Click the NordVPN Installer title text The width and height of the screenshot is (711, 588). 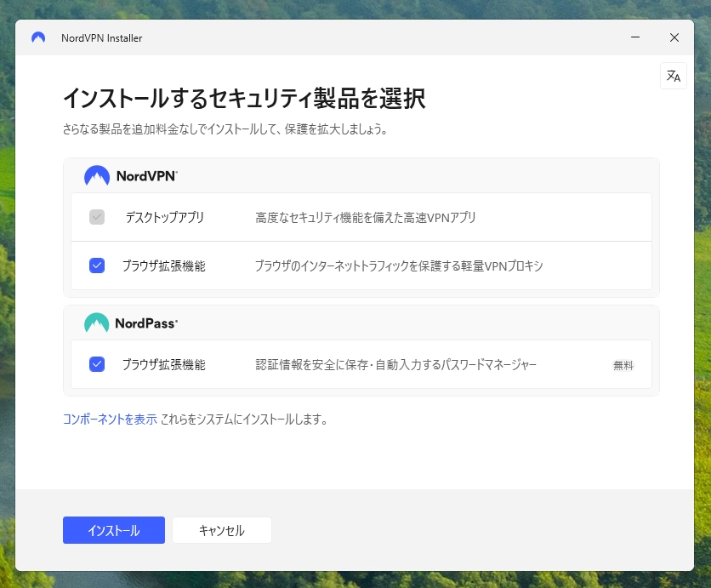[x=101, y=38]
